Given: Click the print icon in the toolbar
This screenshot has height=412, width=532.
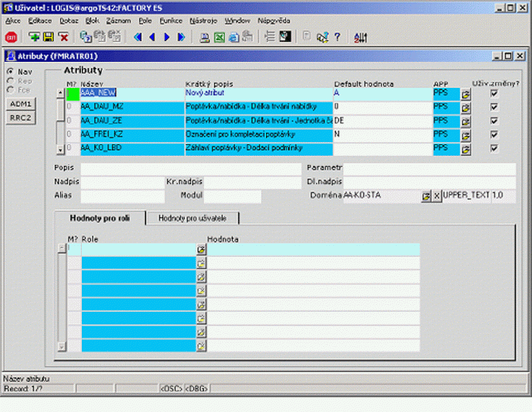Looking at the screenshot, I should [x=205, y=37].
